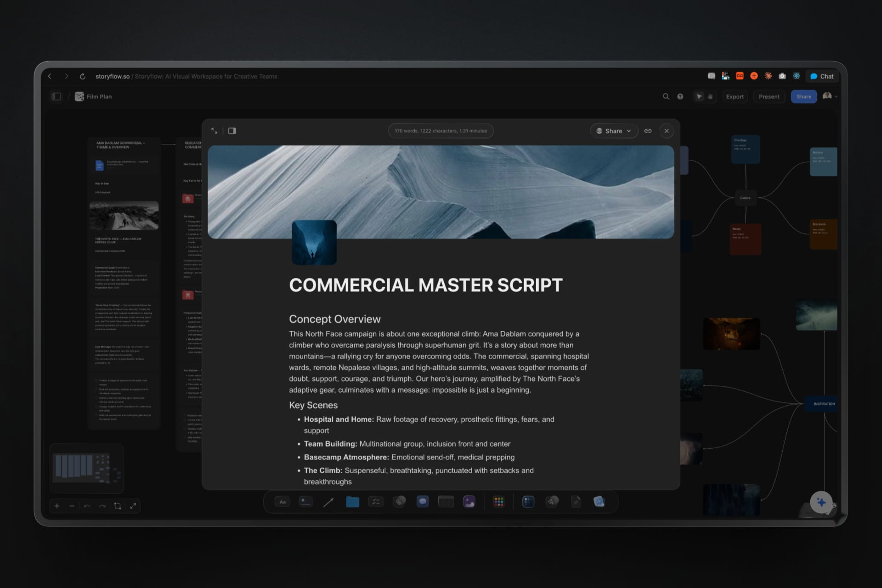Click the React atom extension icon

coord(797,76)
